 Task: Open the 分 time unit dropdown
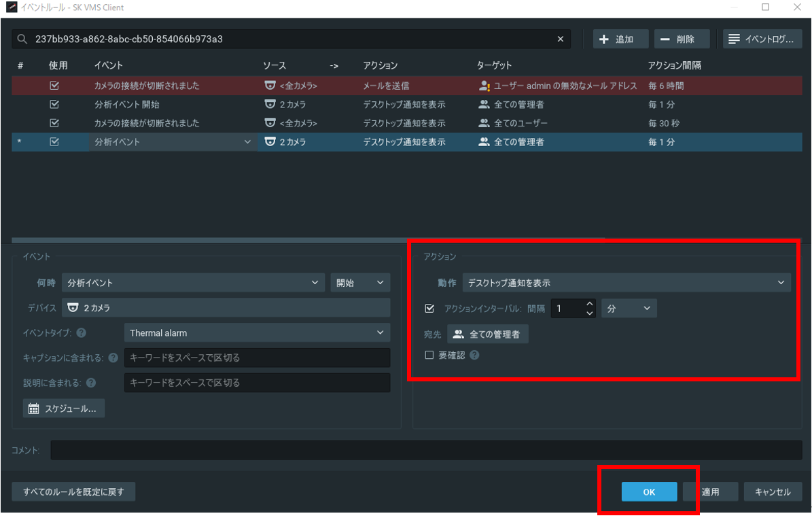click(x=629, y=308)
